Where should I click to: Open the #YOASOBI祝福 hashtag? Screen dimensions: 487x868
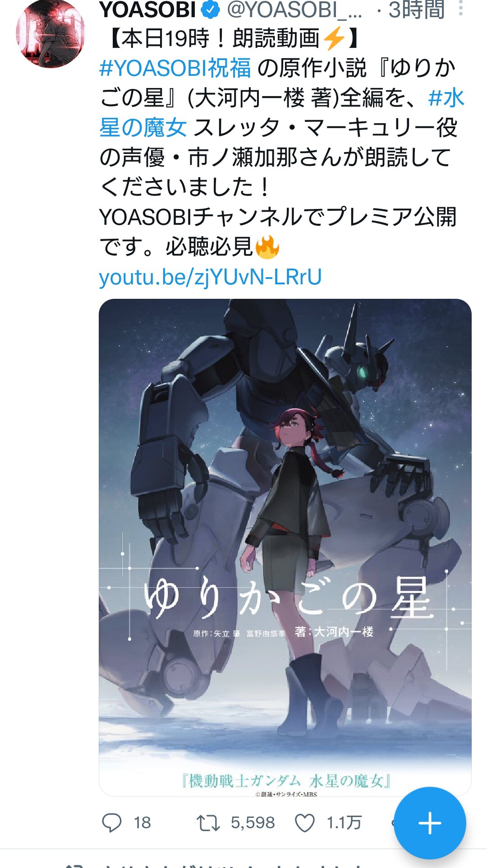(175, 68)
